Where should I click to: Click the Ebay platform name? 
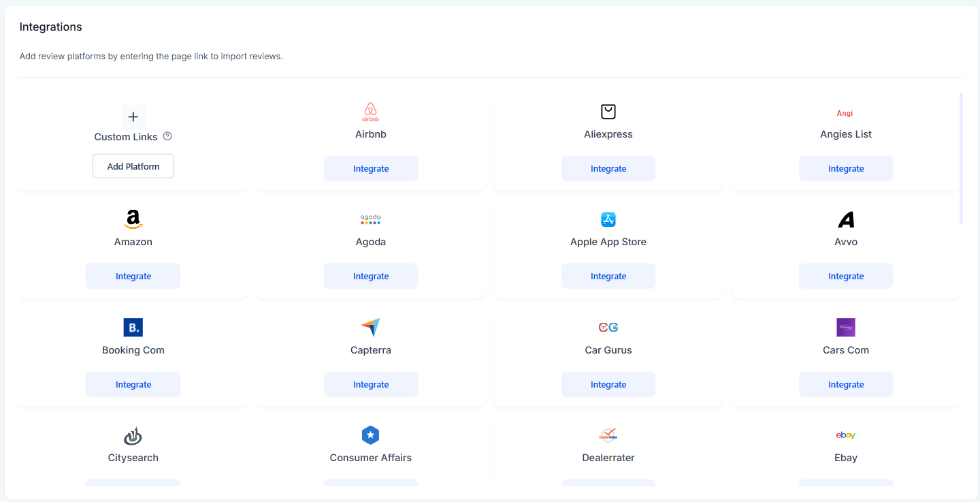(x=846, y=458)
